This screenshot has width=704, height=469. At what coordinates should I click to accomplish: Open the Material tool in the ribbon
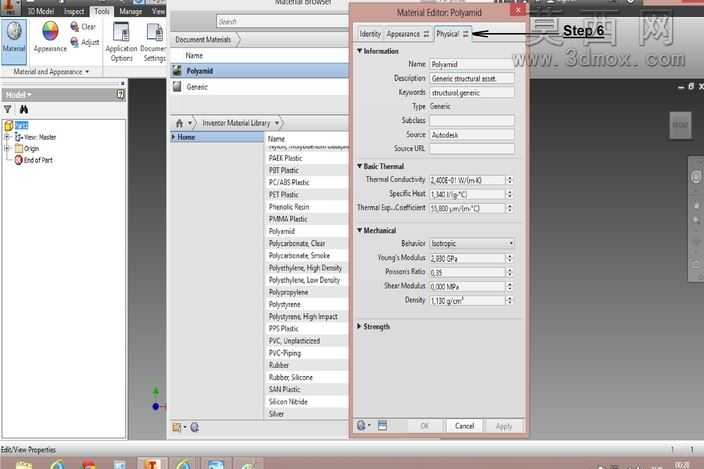coord(14,42)
